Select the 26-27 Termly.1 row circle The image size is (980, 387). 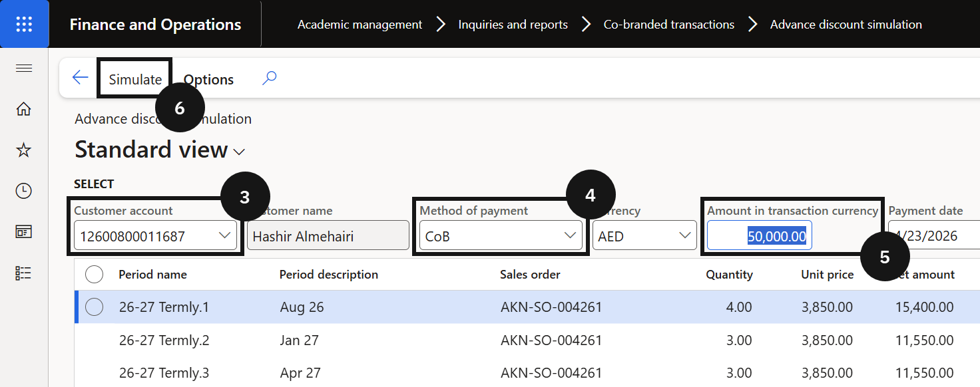(95, 307)
